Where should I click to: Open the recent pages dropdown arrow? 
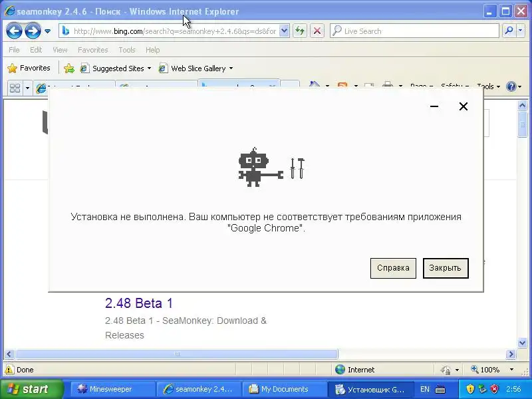(47, 31)
